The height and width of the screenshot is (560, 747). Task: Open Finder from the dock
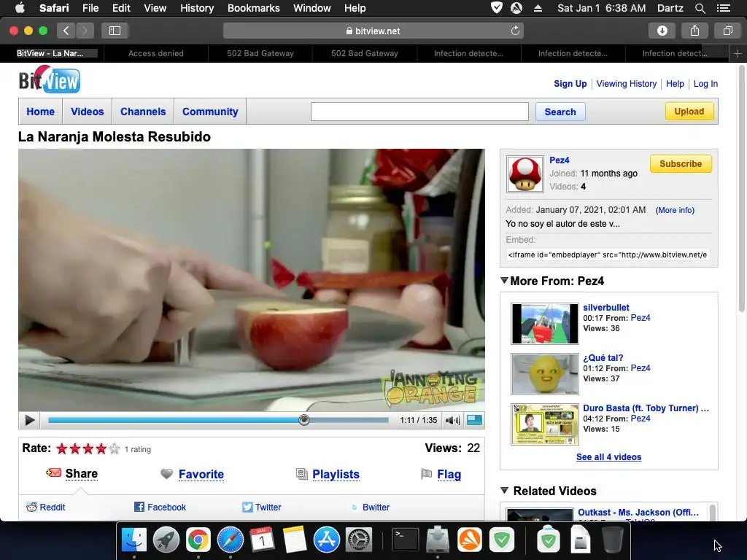[134, 540]
